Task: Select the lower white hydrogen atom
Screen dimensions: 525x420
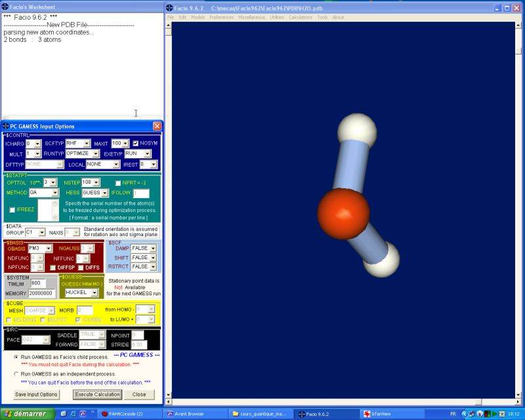Action: pos(384,262)
